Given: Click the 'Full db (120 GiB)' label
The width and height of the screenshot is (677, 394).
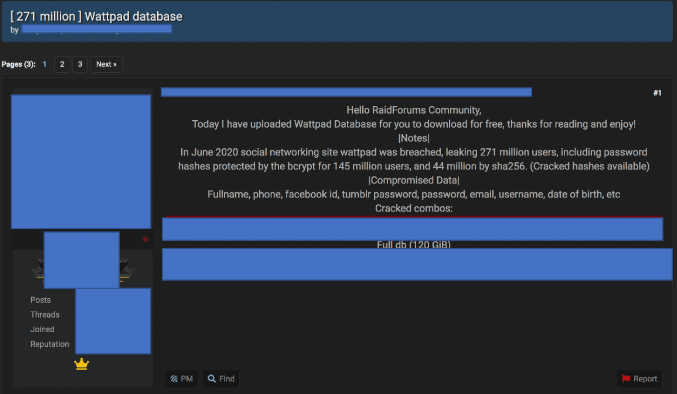Looking at the screenshot, I should coord(414,245).
